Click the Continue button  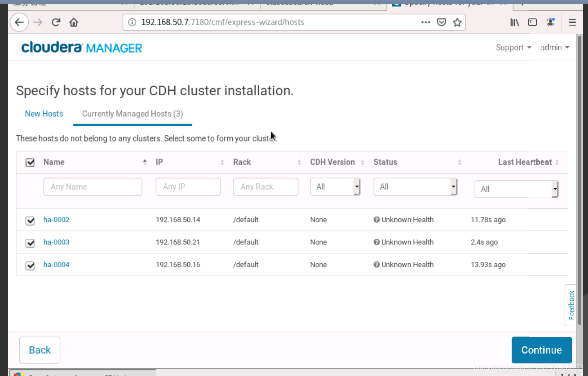tap(541, 350)
